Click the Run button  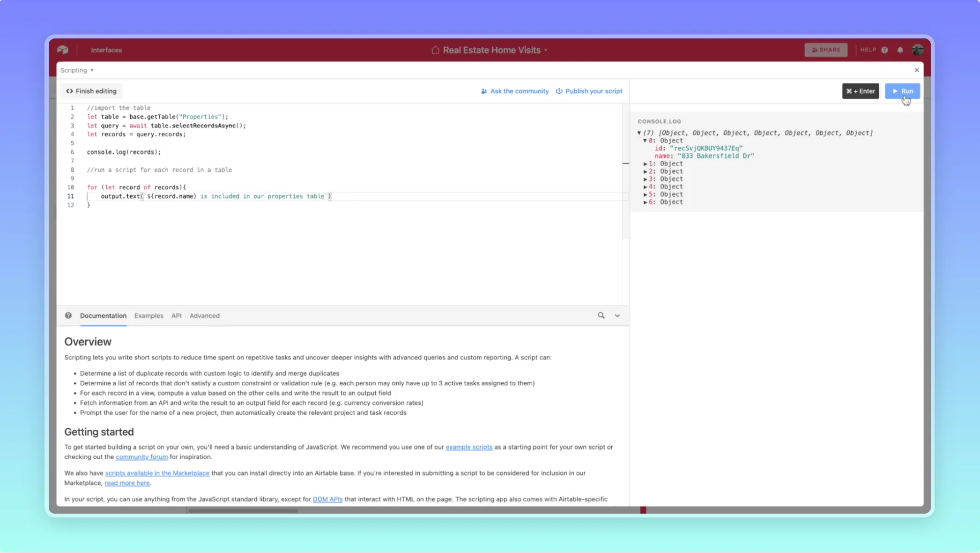[903, 91]
